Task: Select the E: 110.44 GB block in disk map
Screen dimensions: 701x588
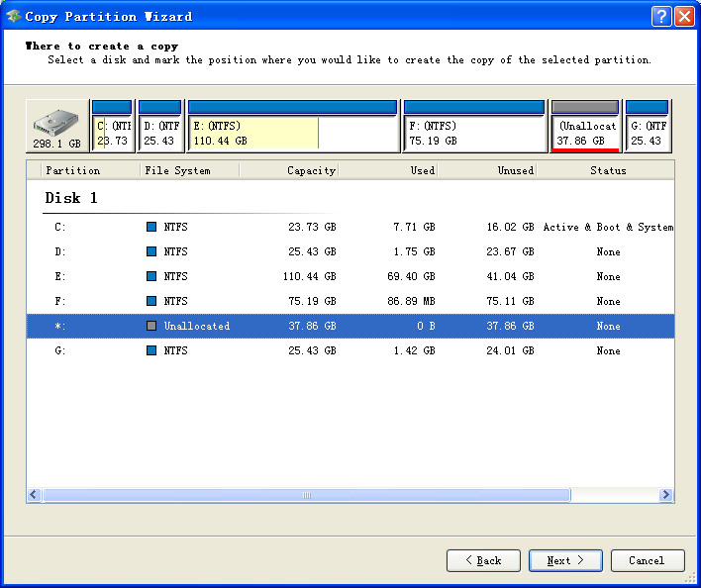Action: click(x=293, y=127)
